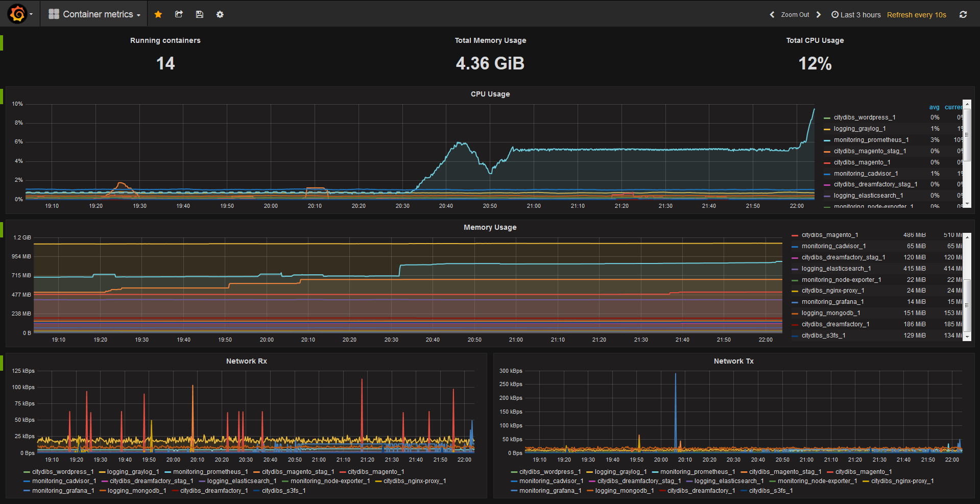Hide the monitoring_prometheus_1 series in CPU legend
The image size is (980, 504).
coord(872,139)
